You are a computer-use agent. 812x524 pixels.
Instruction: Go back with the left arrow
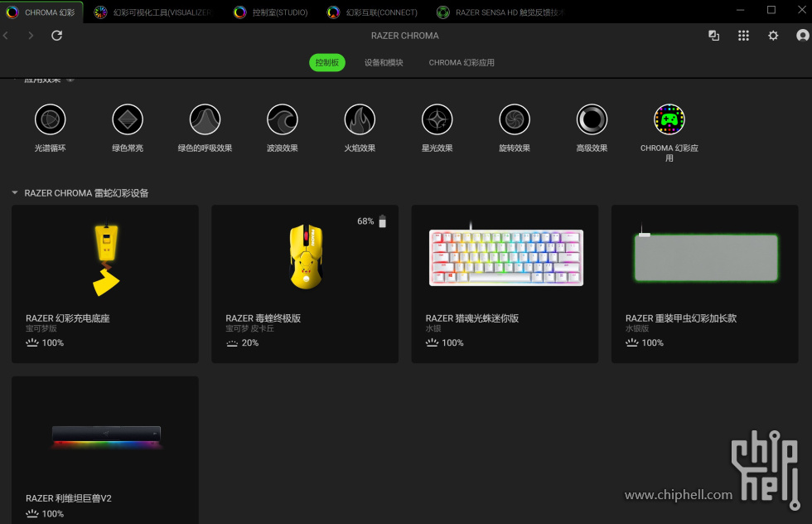pyautogui.click(x=7, y=36)
